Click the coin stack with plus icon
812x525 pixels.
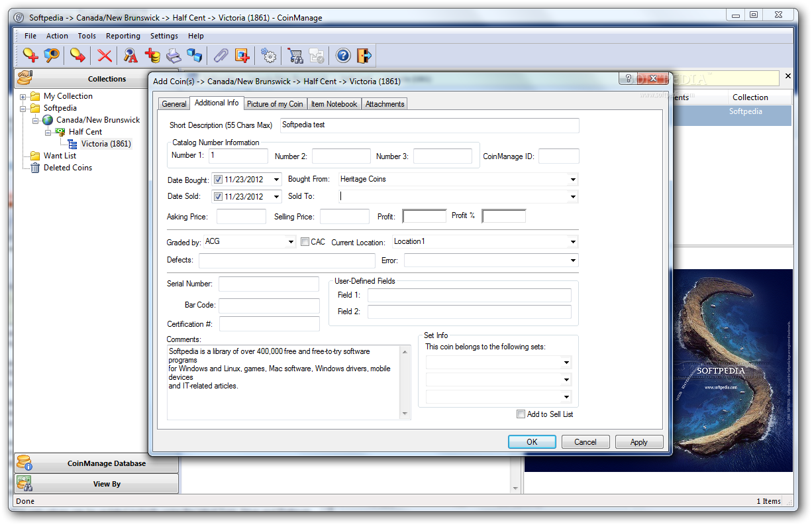click(152, 55)
